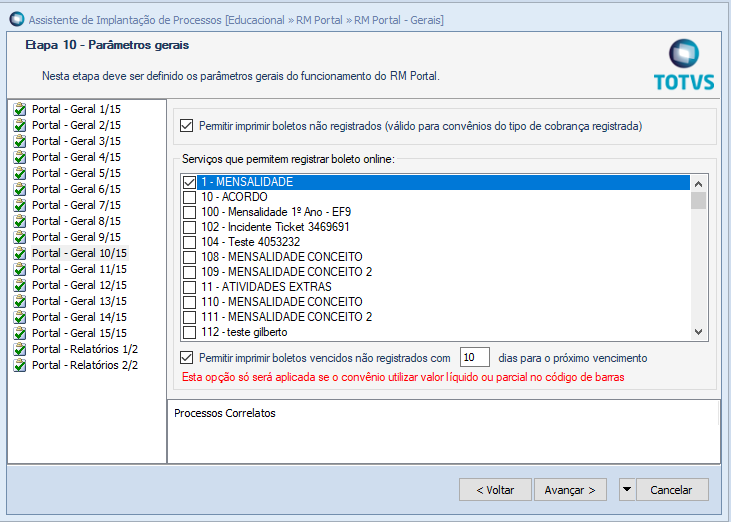Click the checklist icon beside Portal - Geral 10/15
This screenshot has height=522, width=731.
point(20,253)
